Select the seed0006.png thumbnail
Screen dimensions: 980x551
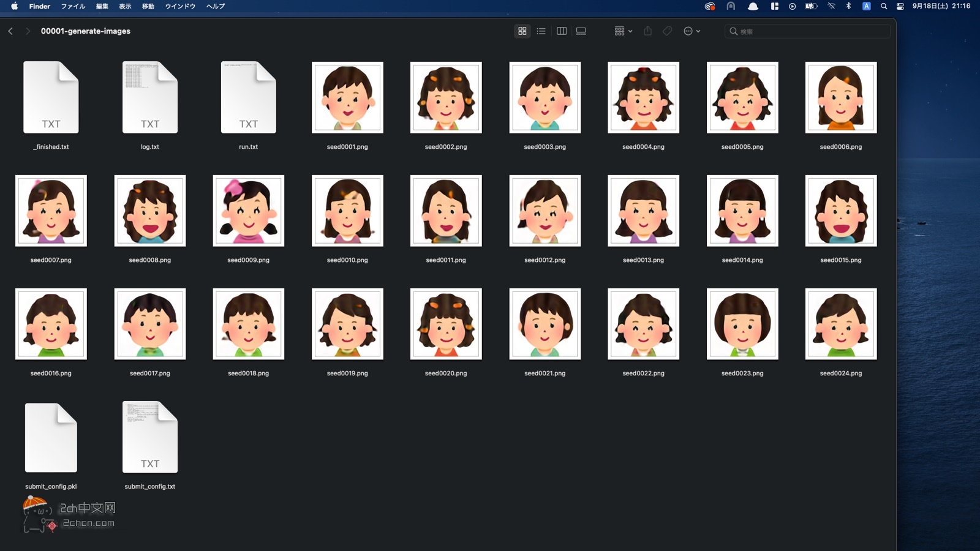pyautogui.click(x=841, y=97)
